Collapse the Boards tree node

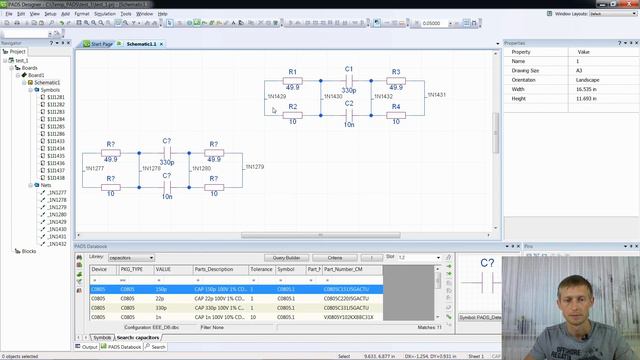pos(11,68)
